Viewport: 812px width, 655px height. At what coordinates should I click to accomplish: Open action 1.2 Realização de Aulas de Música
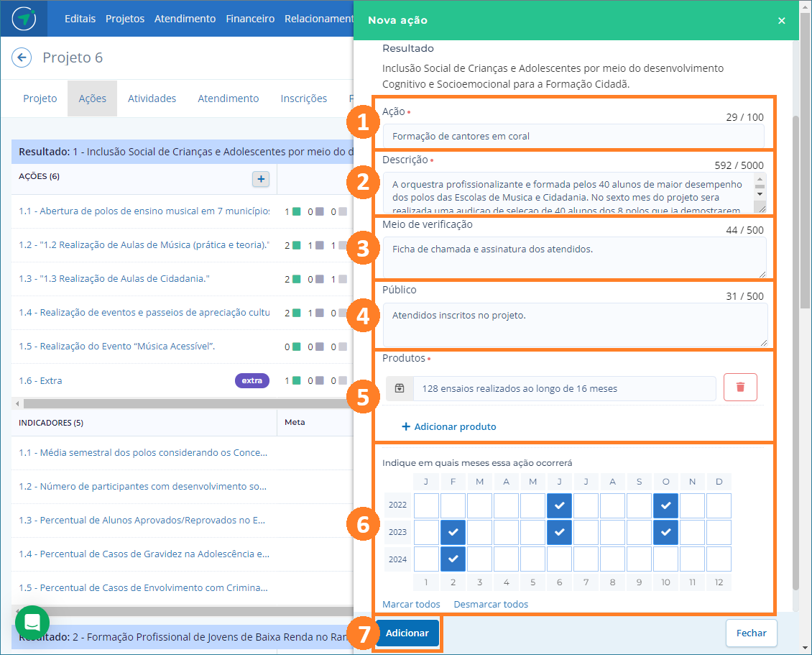click(x=144, y=245)
